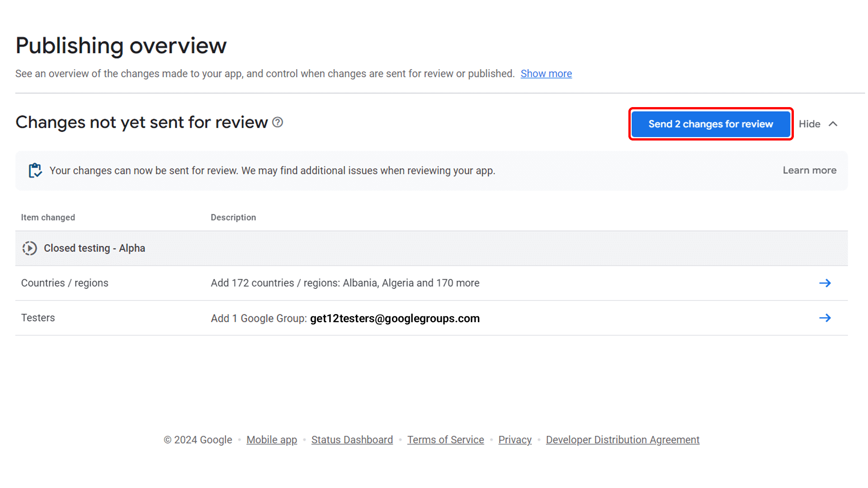Open the Status Dashboard page
The image size is (868, 488).
click(352, 439)
